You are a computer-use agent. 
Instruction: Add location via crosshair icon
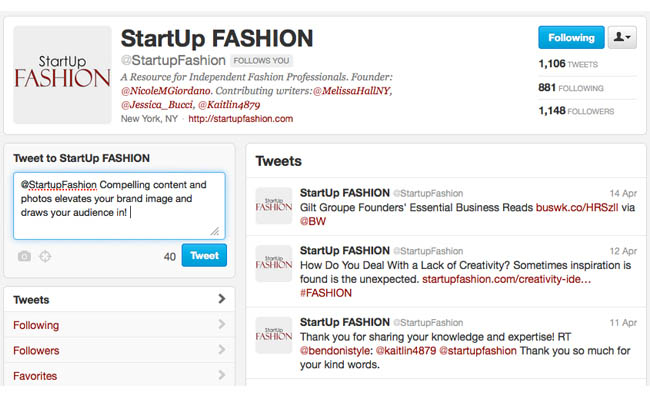45,256
